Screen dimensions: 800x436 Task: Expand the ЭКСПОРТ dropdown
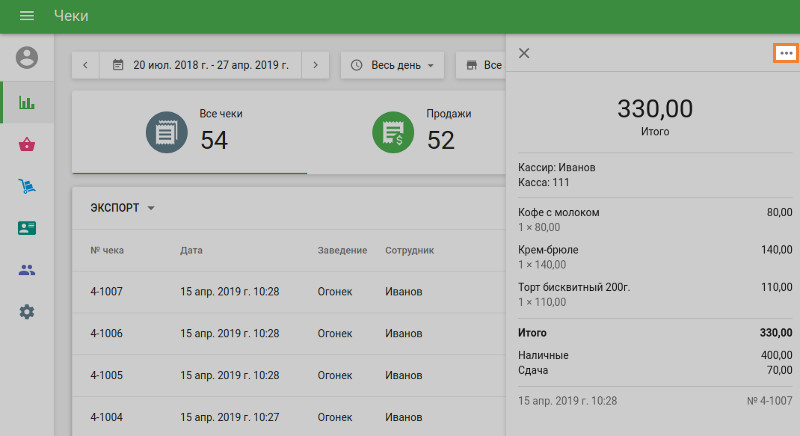[123, 208]
